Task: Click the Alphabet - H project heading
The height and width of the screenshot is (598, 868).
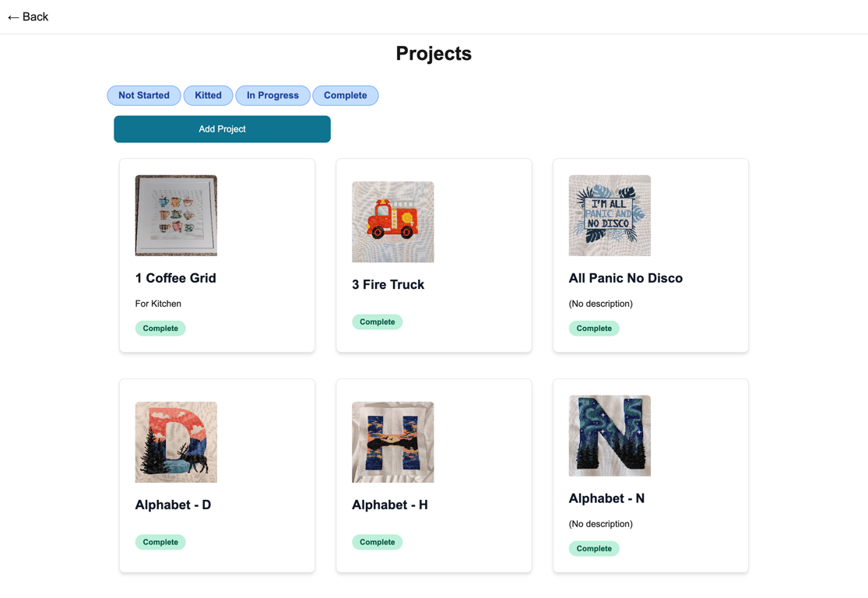Action: point(389,505)
